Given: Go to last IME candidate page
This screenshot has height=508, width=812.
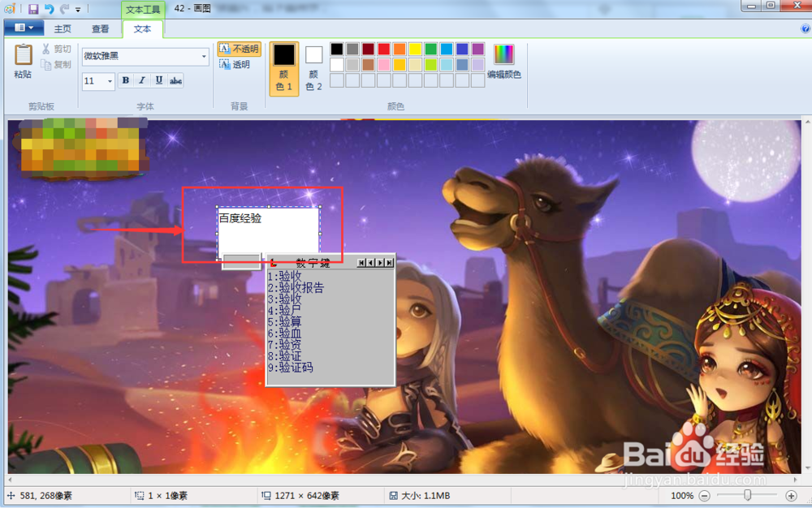Looking at the screenshot, I should (x=390, y=263).
